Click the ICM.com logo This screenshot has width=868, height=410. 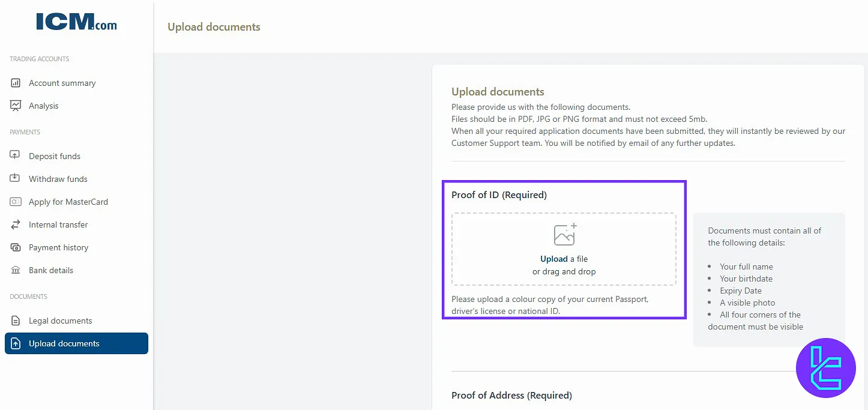76,22
